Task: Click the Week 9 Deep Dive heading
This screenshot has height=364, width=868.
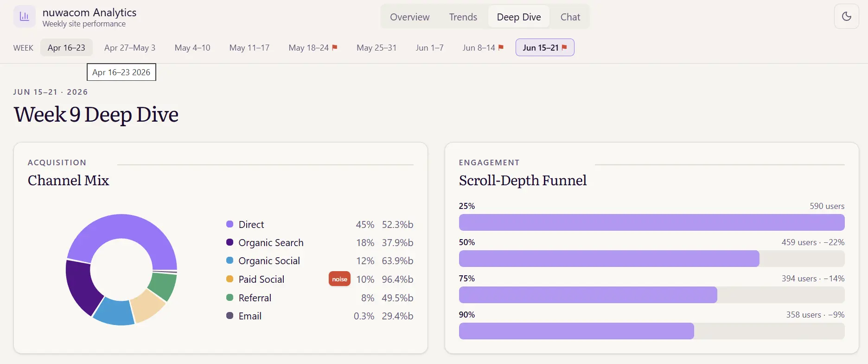Action: click(96, 115)
